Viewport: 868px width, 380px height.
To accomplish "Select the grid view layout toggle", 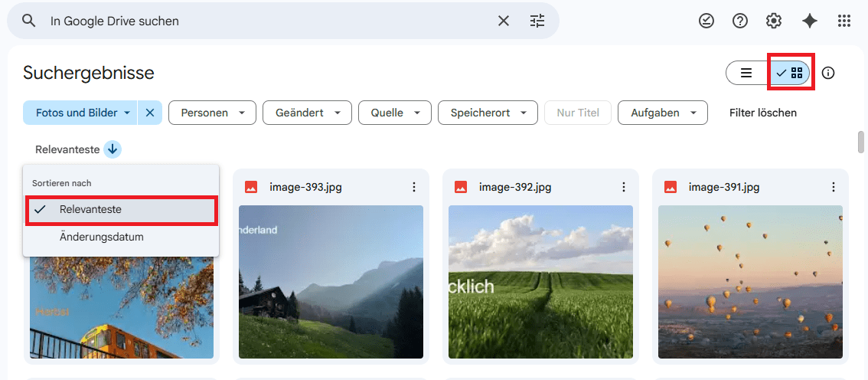I will (x=789, y=73).
